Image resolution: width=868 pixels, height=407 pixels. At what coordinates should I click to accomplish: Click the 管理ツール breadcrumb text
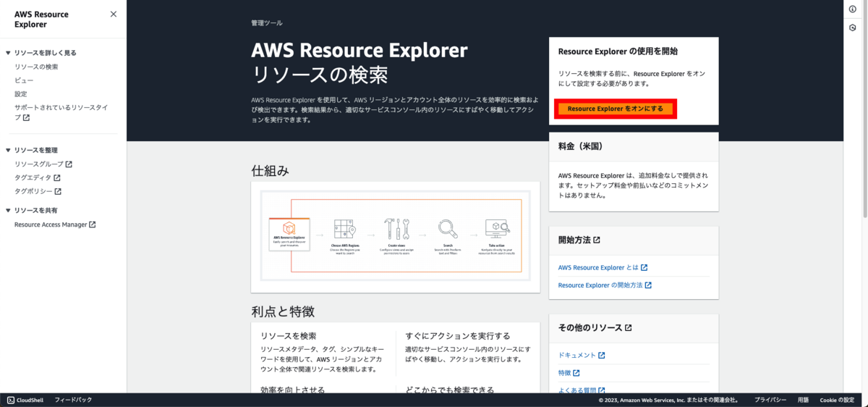(x=267, y=23)
